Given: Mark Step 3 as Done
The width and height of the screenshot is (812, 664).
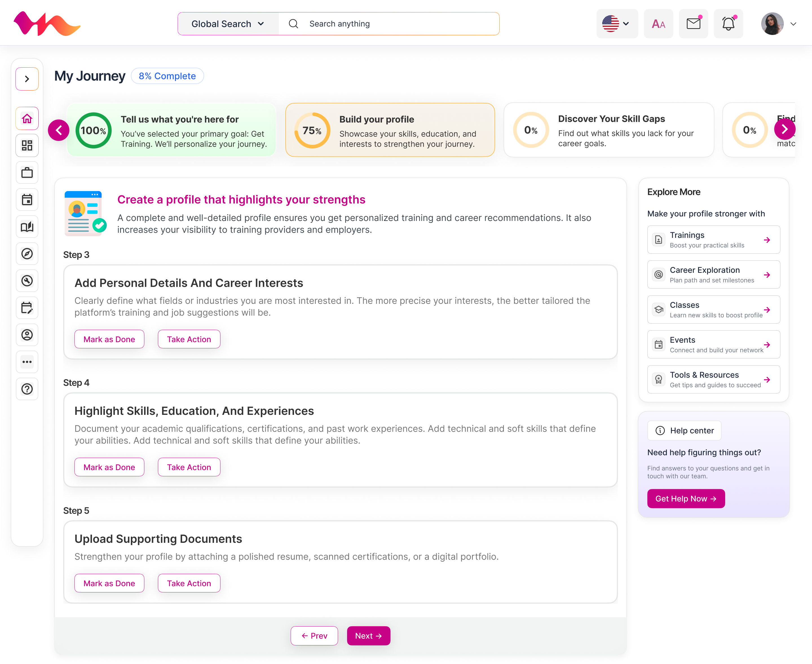Looking at the screenshot, I should 109,339.
